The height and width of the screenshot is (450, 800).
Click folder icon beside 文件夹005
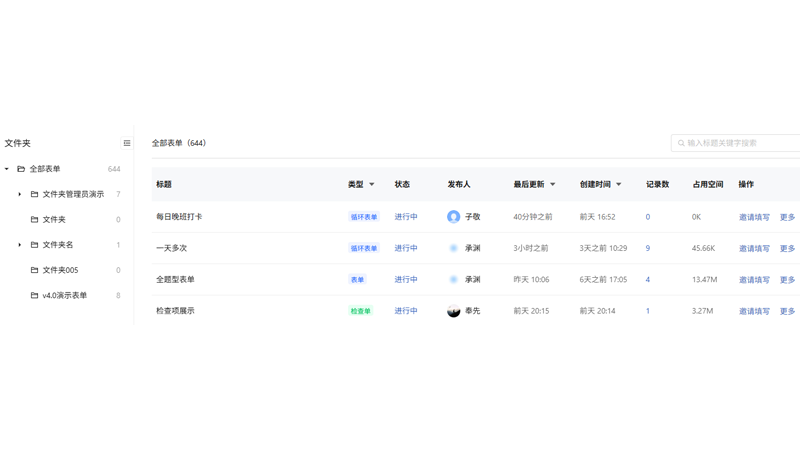[34, 270]
